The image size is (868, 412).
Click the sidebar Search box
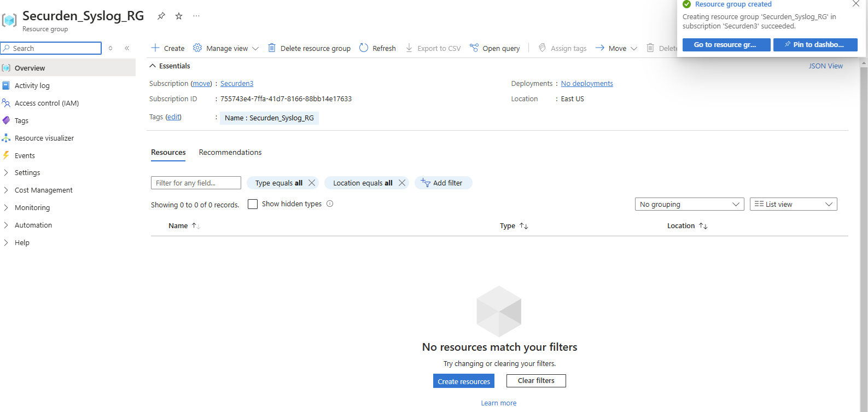pyautogui.click(x=51, y=48)
